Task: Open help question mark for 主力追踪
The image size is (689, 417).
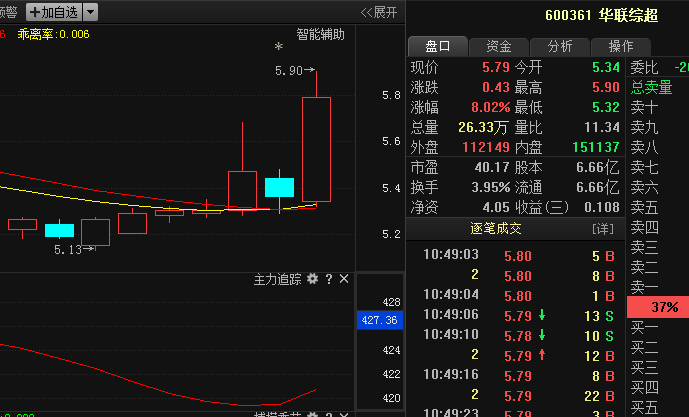Action: pos(329,279)
